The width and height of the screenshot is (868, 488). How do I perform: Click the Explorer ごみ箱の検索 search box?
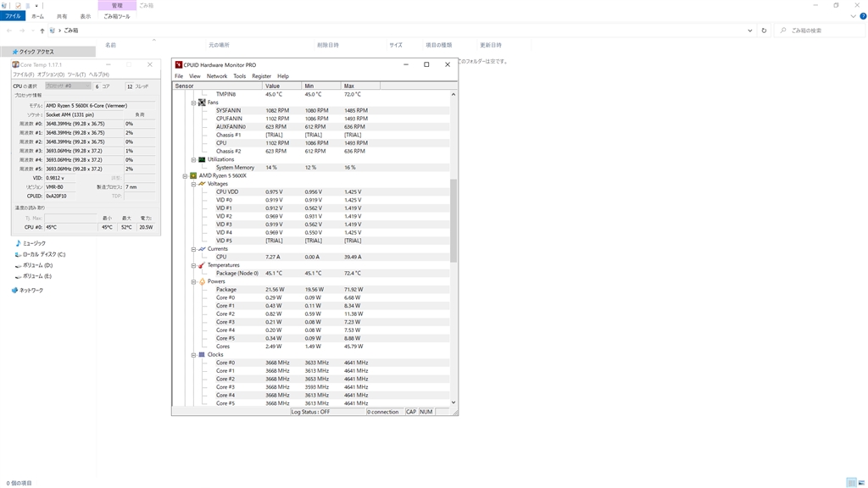pyautogui.click(x=821, y=30)
